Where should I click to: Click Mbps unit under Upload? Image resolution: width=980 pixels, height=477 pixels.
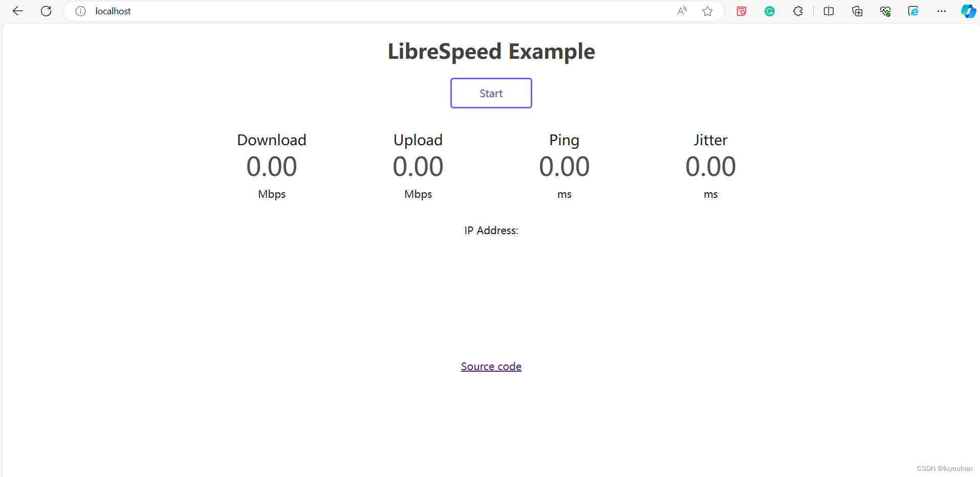(418, 194)
